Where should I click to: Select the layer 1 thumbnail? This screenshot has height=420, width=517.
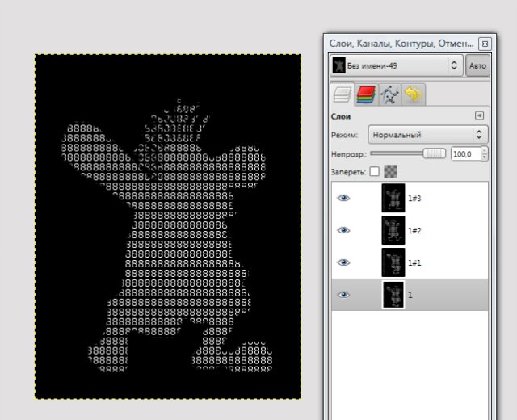[393, 295]
